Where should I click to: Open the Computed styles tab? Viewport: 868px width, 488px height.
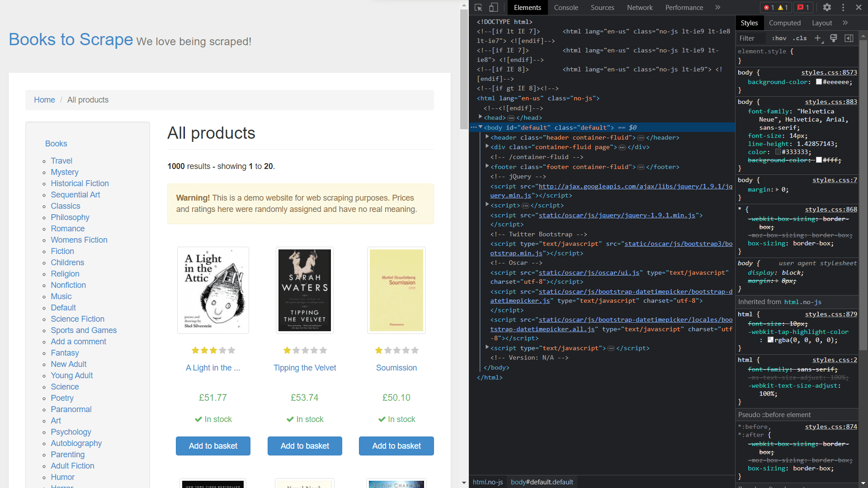[x=786, y=23]
